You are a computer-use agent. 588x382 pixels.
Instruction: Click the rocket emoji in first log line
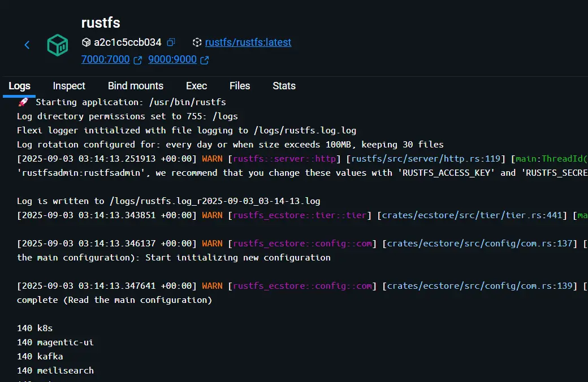23,102
